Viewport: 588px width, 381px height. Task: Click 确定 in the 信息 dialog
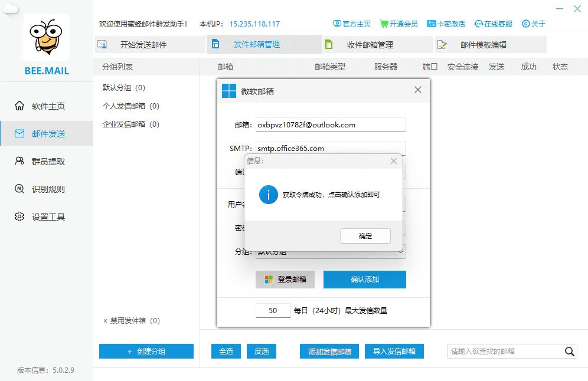[x=365, y=236]
